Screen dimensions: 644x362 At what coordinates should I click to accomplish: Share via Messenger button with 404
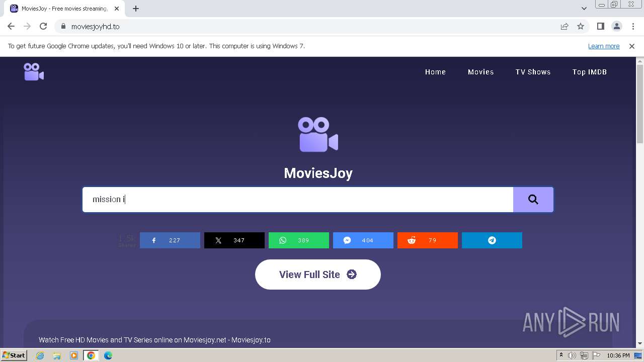pyautogui.click(x=363, y=240)
